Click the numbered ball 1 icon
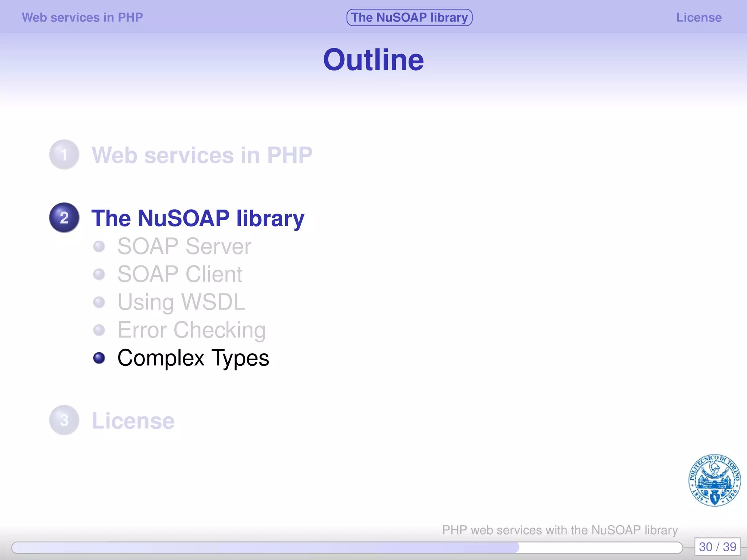 click(x=64, y=155)
